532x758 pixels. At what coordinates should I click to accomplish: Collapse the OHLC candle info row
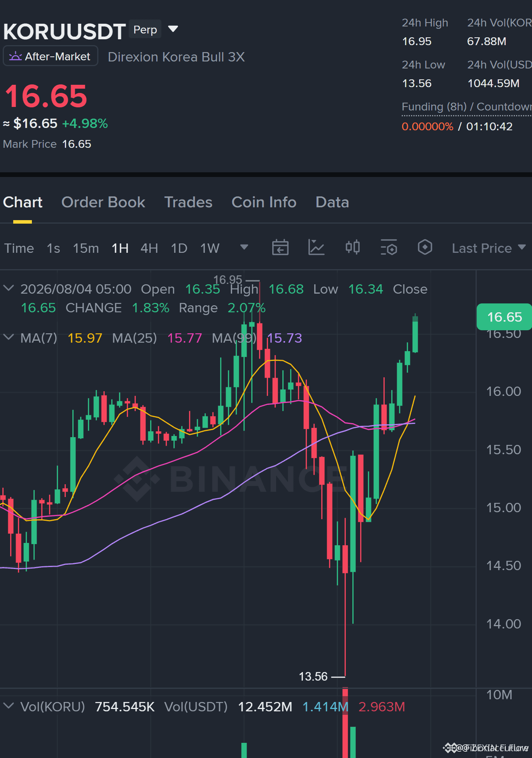9,288
